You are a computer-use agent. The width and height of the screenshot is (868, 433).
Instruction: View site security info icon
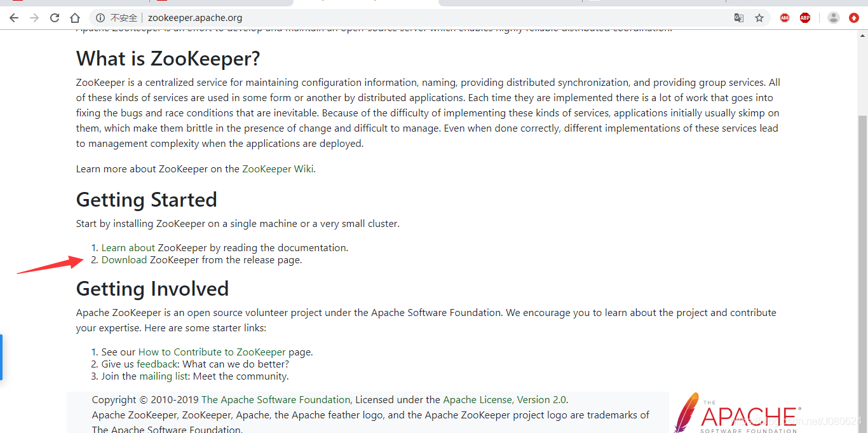point(100,18)
